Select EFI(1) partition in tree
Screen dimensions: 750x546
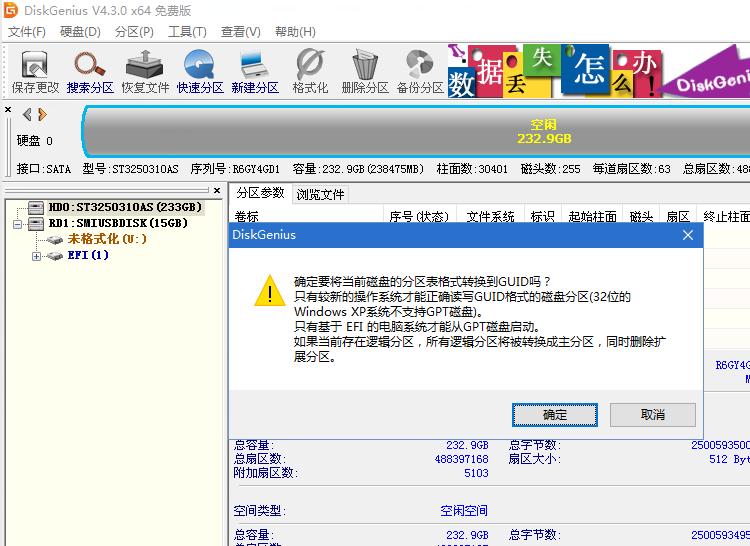pyautogui.click(x=88, y=255)
